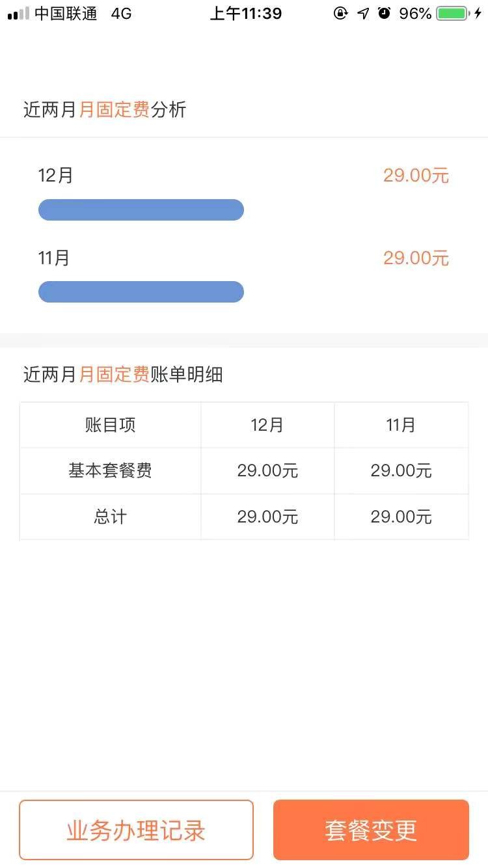The image size is (488, 868).
Task: Click the 11月 blue progress bar
Action: (x=141, y=292)
